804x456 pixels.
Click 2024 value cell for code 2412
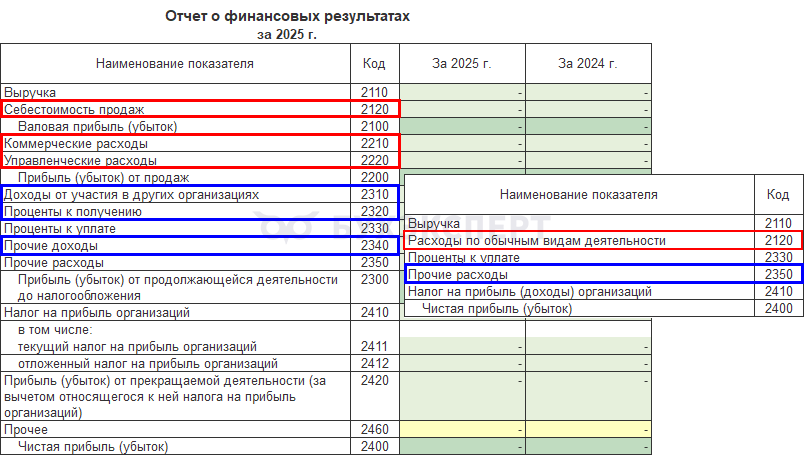588,363
